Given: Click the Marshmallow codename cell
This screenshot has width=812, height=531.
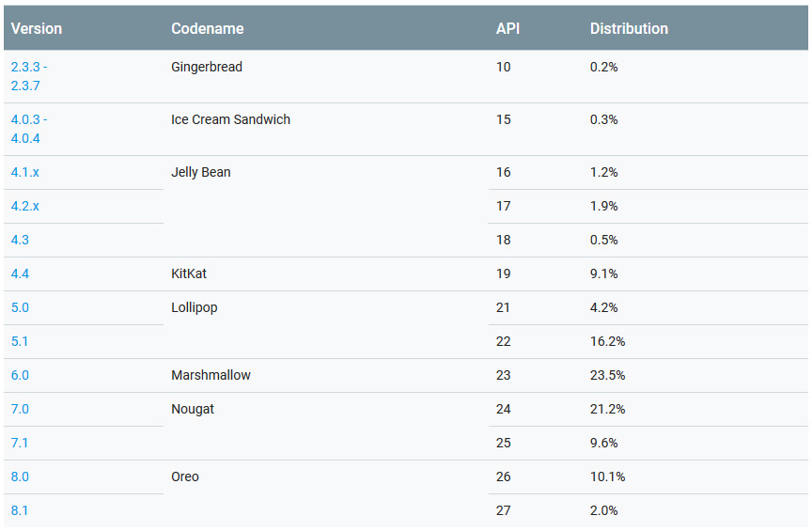Looking at the screenshot, I should point(211,375).
